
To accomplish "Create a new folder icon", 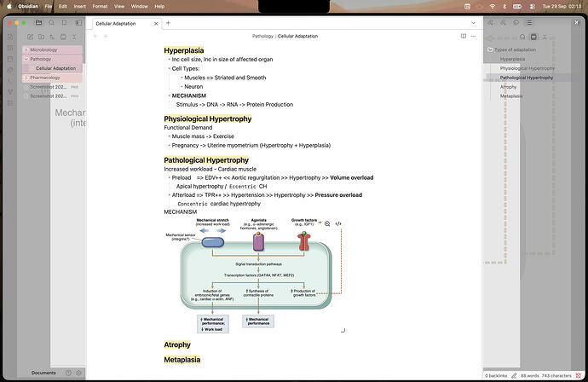I will [41, 37].
